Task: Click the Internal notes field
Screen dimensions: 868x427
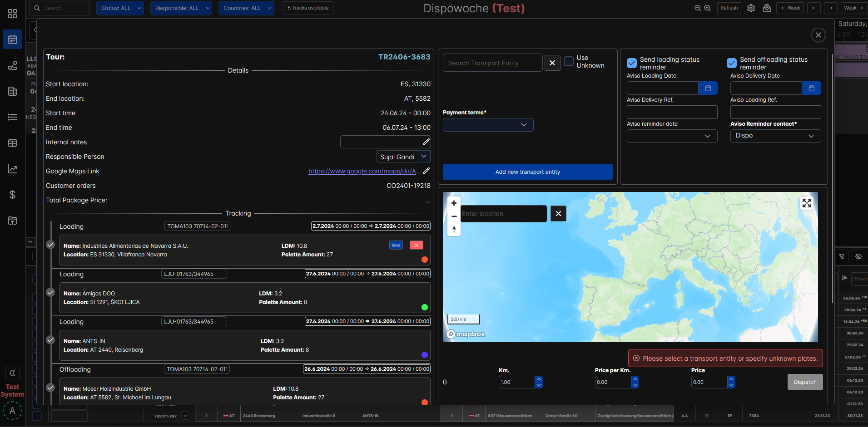Action: point(385,142)
